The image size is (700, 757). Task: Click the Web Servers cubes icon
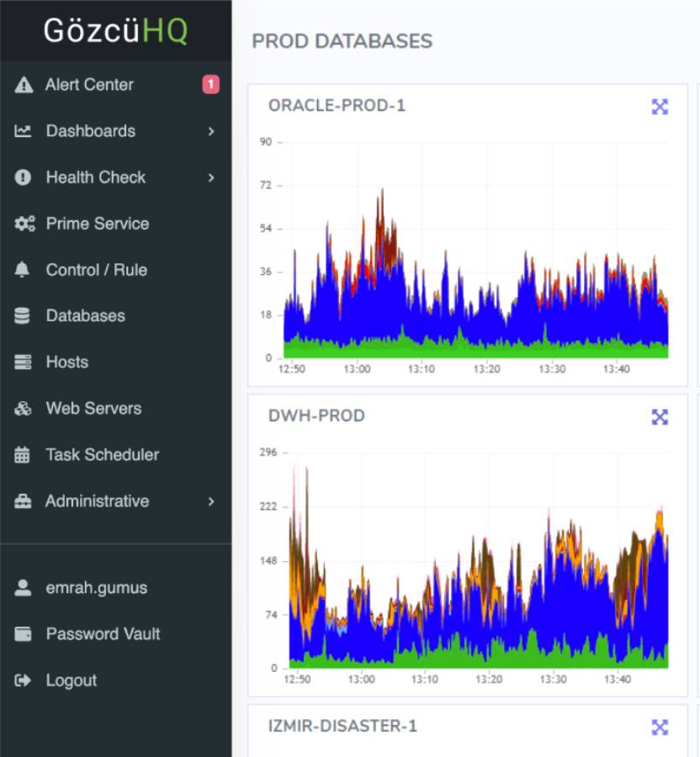click(23, 409)
